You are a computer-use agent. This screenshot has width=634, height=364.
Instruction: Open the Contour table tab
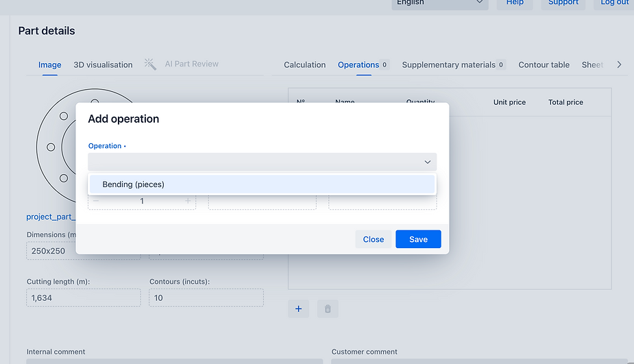pos(544,65)
